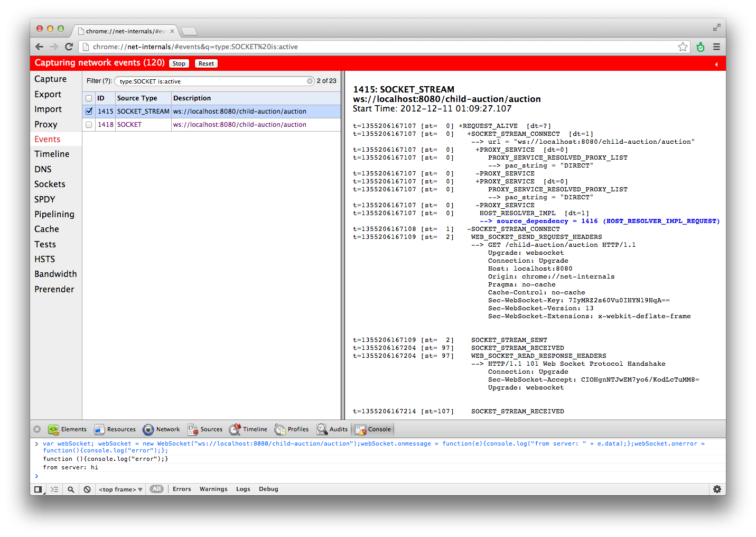Switch to the DNS tab in the sidebar
This screenshot has width=756, height=537.
pyautogui.click(x=43, y=169)
